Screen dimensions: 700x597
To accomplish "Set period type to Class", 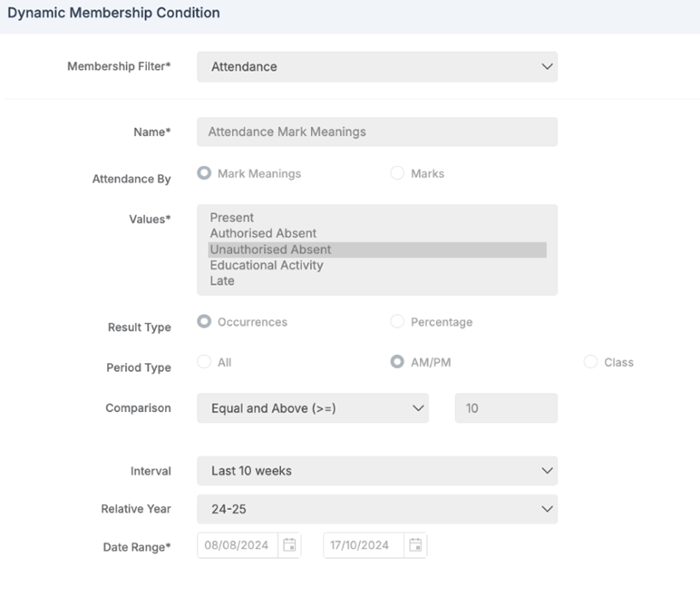I will pos(590,362).
